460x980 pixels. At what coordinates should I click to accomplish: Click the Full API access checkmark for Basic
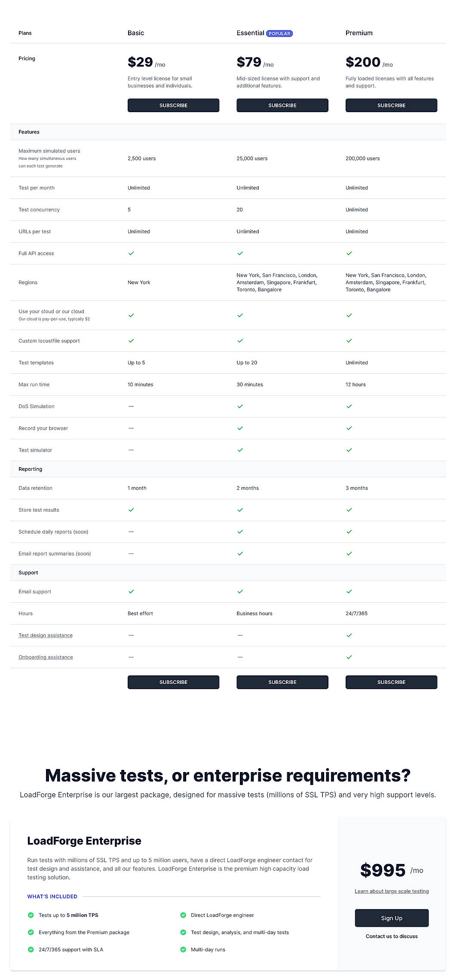point(131,253)
